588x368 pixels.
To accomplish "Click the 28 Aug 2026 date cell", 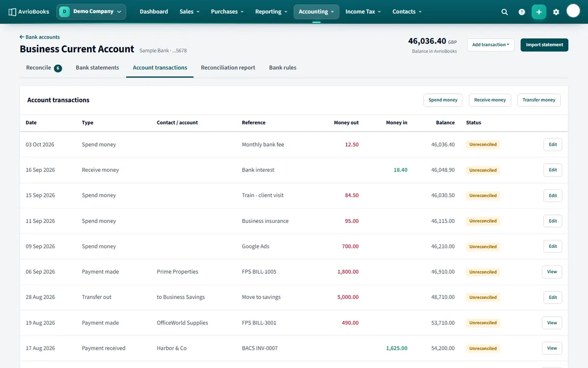I will coord(40,297).
